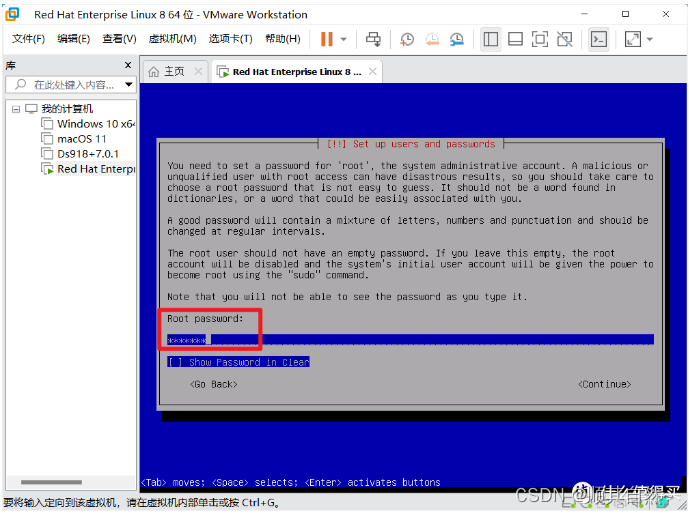Open the snapshot manager icon
The width and height of the screenshot is (689, 515).
pyautogui.click(x=457, y=39)
